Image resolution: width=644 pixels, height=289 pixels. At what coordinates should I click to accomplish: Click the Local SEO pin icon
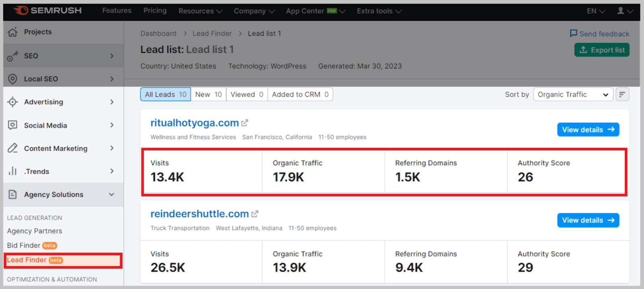[x=12, y=79]
